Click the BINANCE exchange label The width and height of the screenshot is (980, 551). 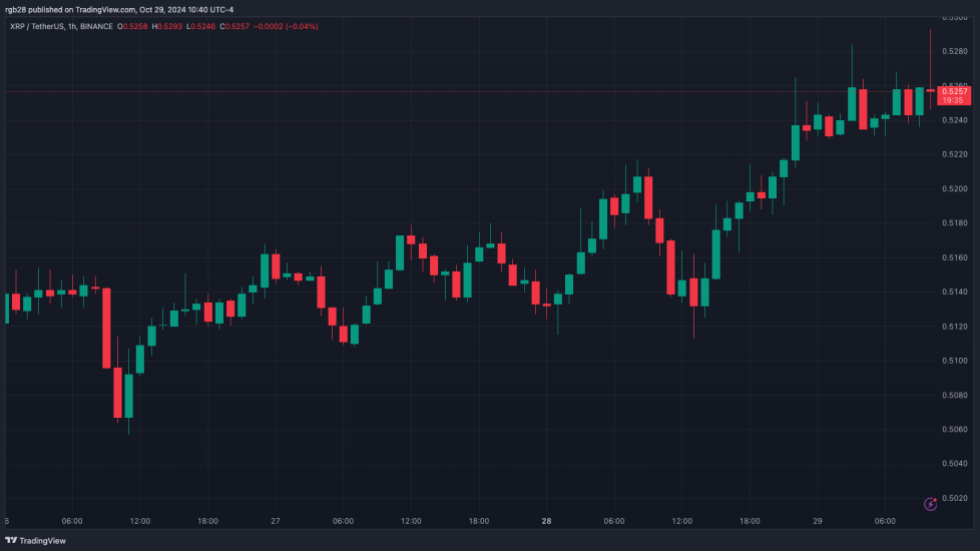click(94, 26)
